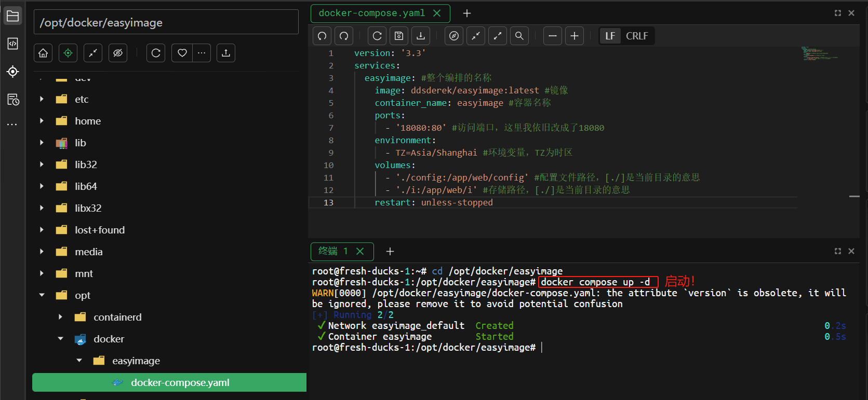Click the download file icon in editor toolbar

[x=421, y=36]
